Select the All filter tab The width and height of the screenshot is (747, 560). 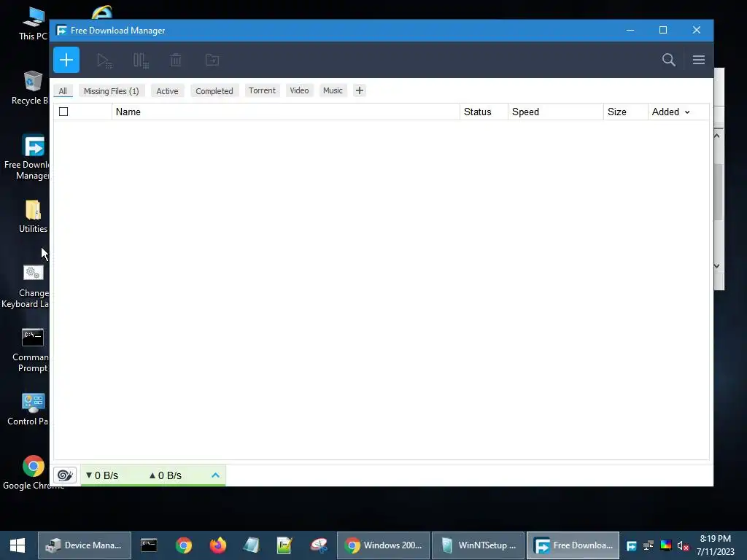pos(63,91)
